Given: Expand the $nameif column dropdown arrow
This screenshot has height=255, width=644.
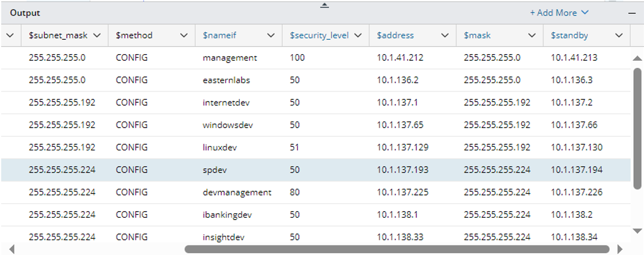Looking at the screenshot, I should (270, 35).
